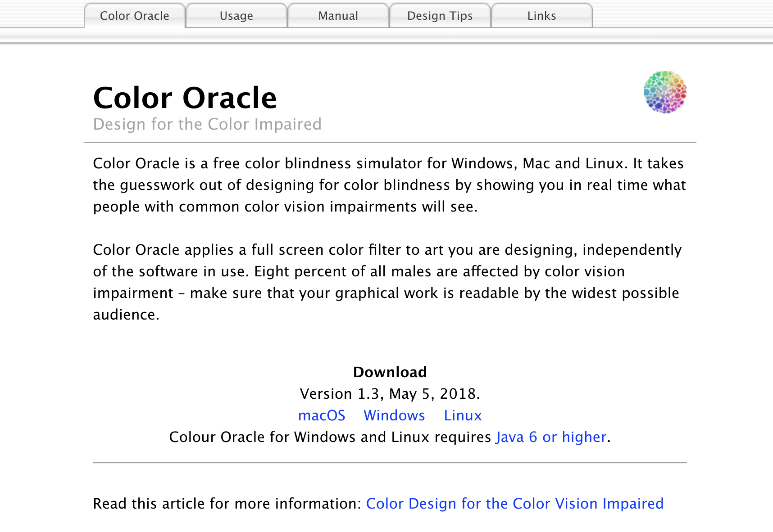773x532 pixels.
Task: Open the Manual tab
Action: tap(338, 15)
